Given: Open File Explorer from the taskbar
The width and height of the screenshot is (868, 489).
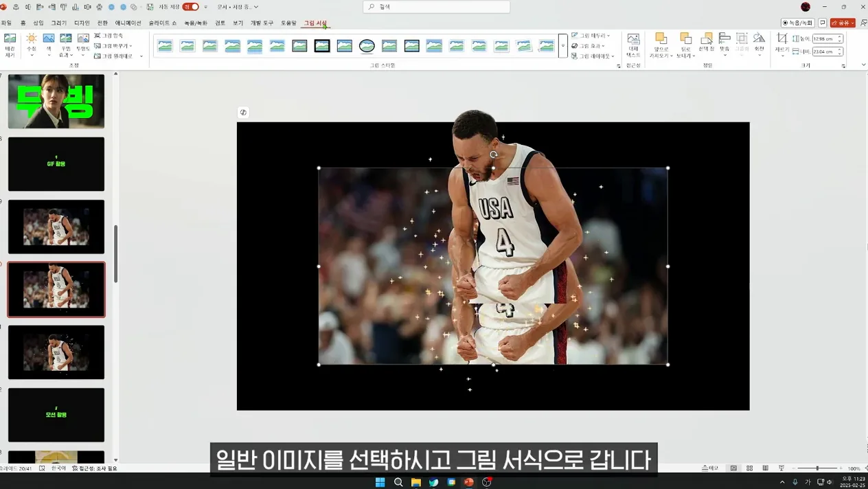Looking at the screenshot, I should [x=416, y=482].
